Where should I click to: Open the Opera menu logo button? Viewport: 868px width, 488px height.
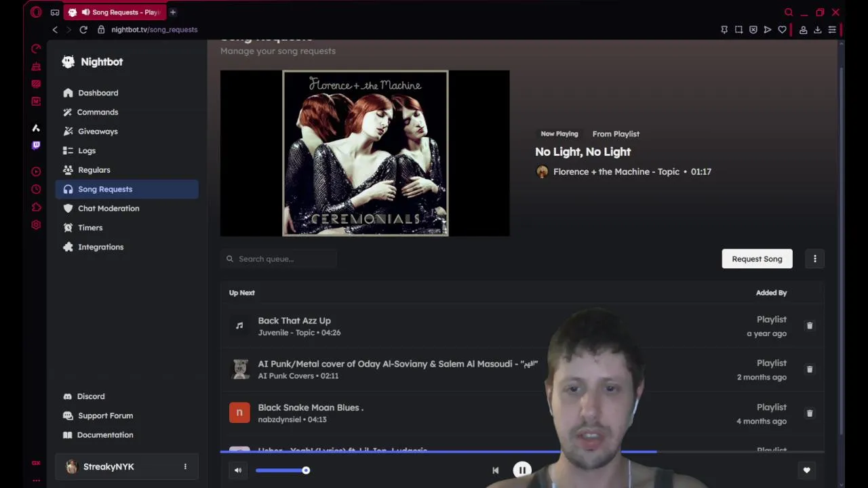pos(36,12)
